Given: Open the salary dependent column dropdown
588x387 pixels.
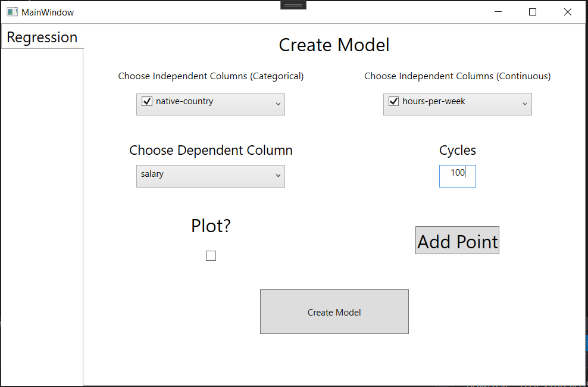Looking at the screenshot, I should (211, 176).
